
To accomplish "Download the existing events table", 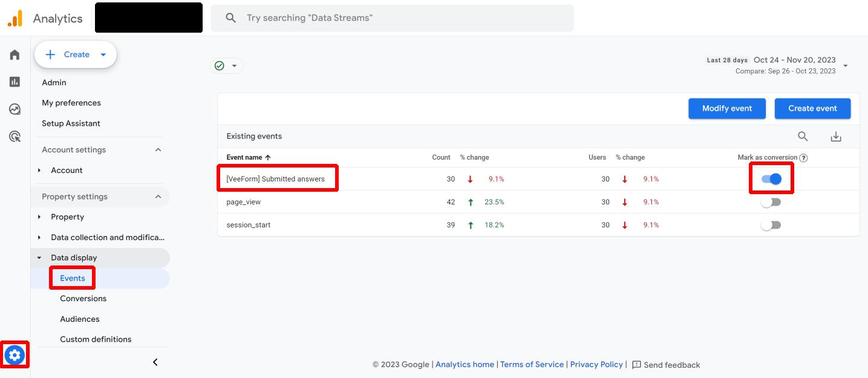I will [836, 137].
